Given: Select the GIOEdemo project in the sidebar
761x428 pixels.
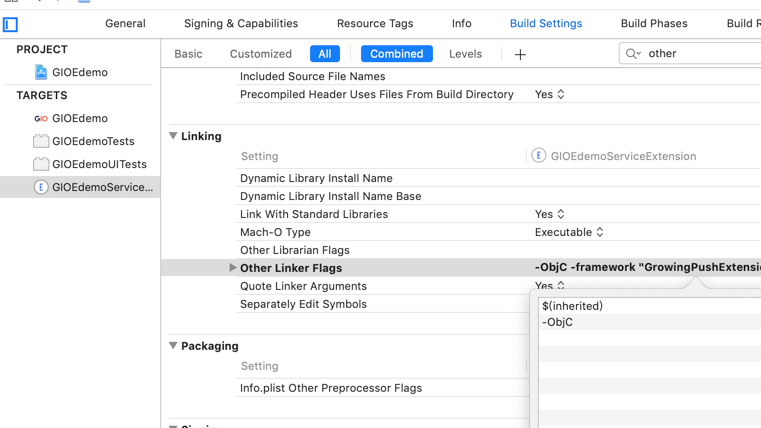Looking at the screenshot, I should (80, 72).
